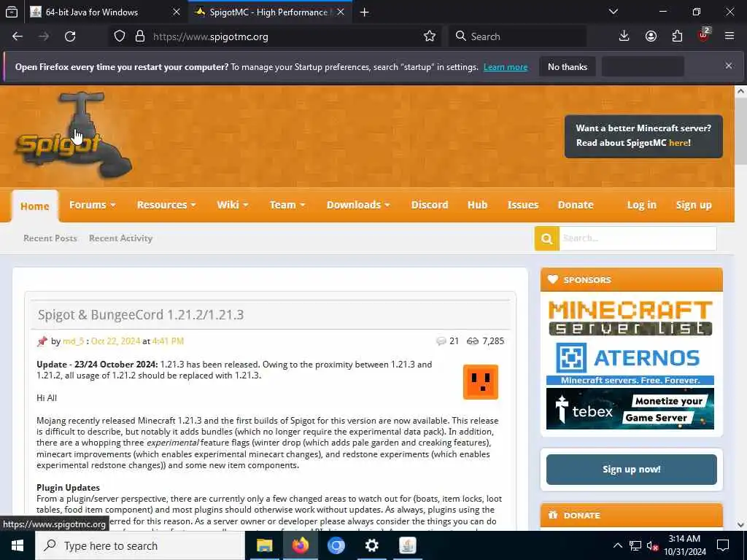Viewport: 747px width, 560px height.
Task: Expand the Downloads dropdown menu
Action: (358, 205)
